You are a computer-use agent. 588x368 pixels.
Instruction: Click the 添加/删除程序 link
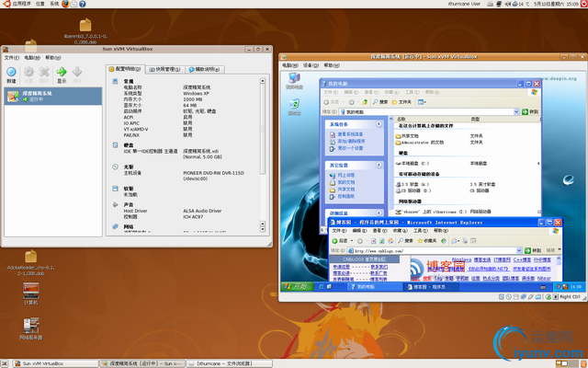351,141
